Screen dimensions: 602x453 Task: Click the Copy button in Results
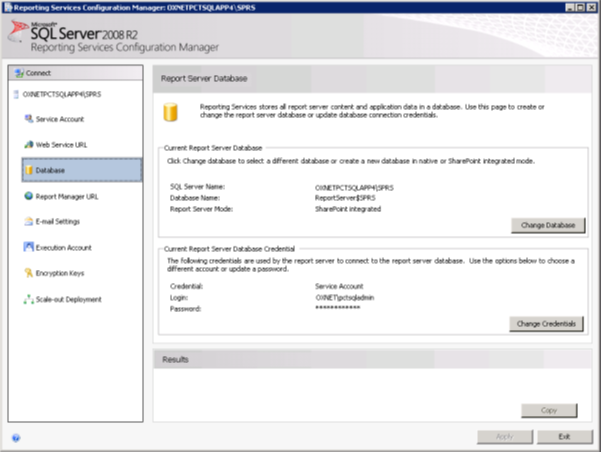pos(549,410)
